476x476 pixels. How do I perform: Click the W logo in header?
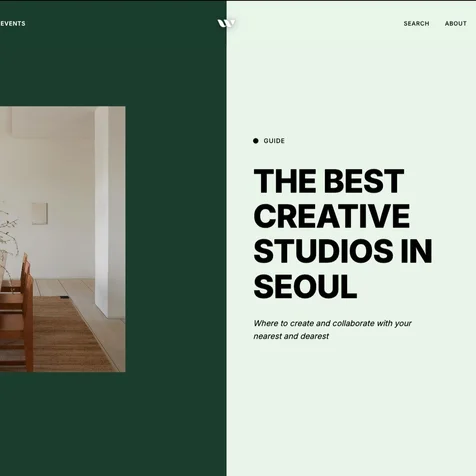click(226, 23)
